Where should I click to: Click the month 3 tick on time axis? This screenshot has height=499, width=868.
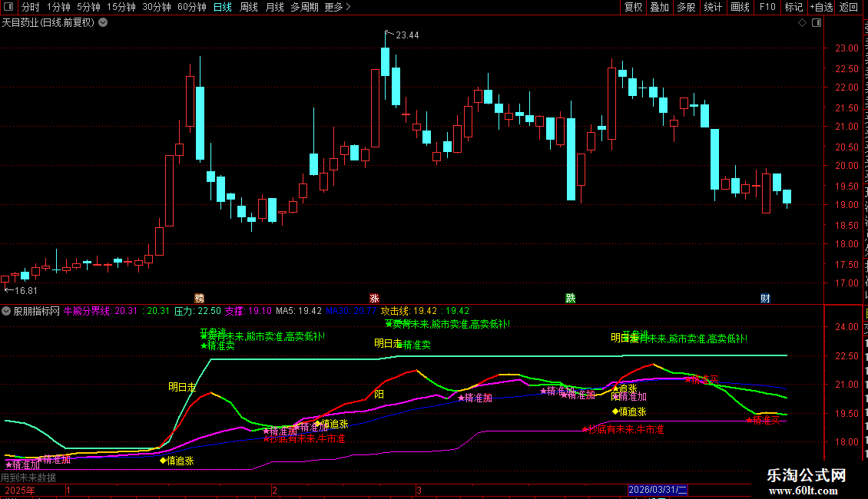point(419,491)
